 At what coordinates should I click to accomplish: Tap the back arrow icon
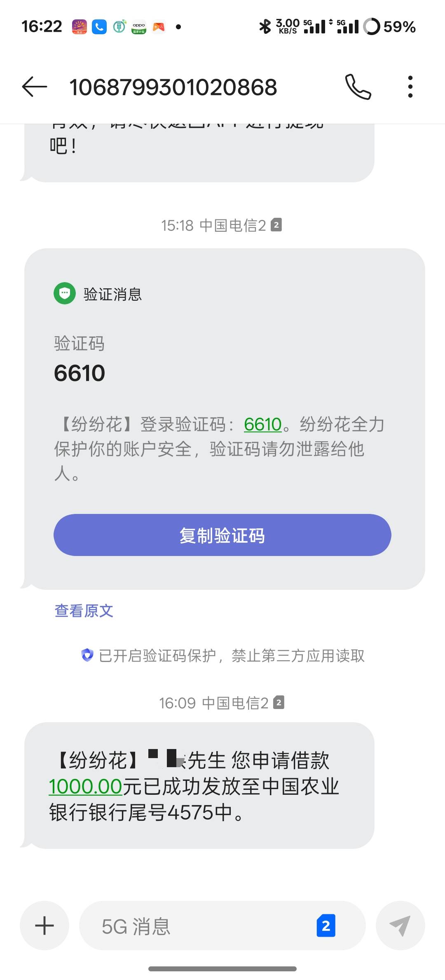coord(35,87)
